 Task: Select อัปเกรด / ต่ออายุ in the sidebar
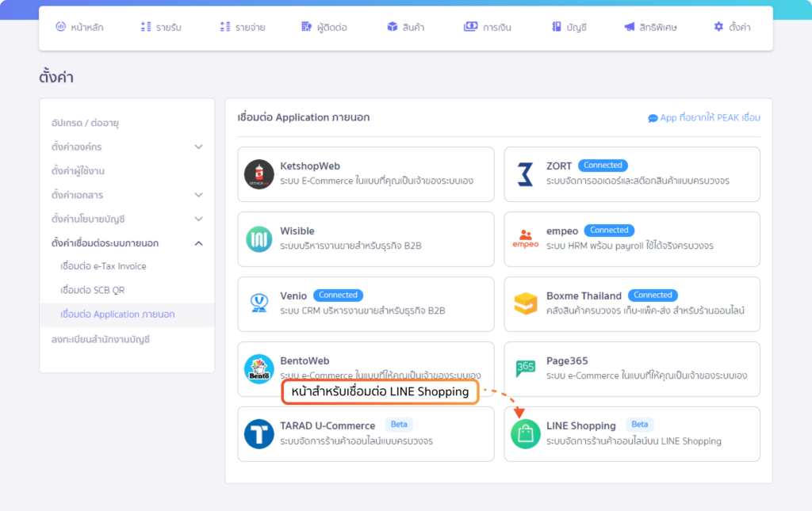(x=85, y=123)
